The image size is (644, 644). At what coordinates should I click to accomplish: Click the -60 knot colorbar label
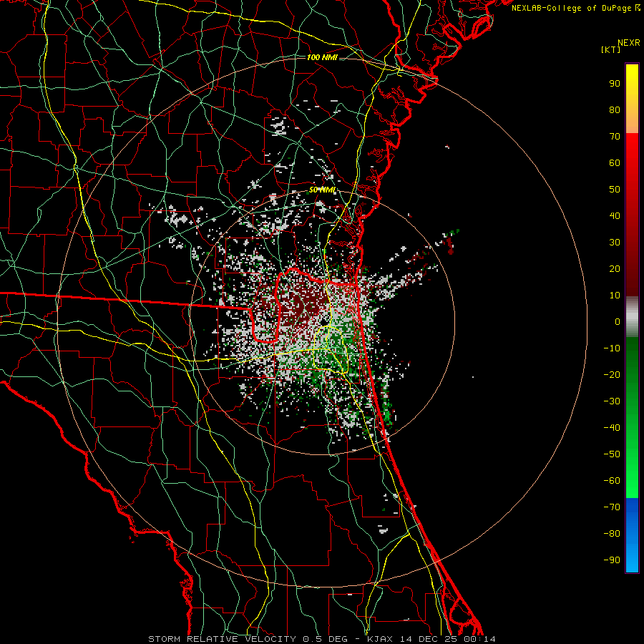pyautogui.click(x=612, y=481)
